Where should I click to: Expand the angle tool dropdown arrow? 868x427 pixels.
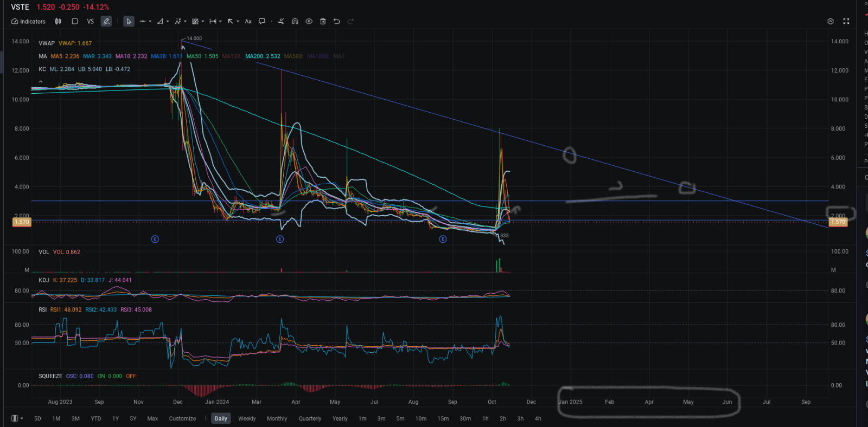click(x=168, y=22)
